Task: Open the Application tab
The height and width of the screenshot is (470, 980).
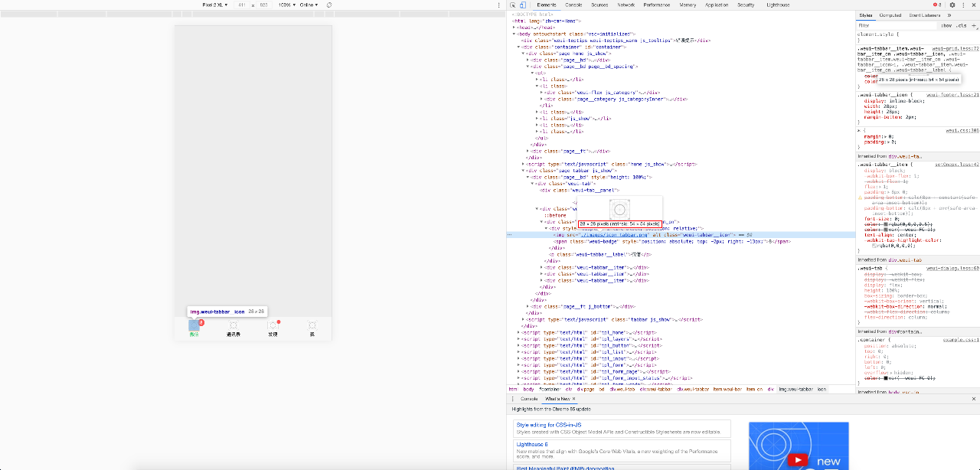Action: 717,5
